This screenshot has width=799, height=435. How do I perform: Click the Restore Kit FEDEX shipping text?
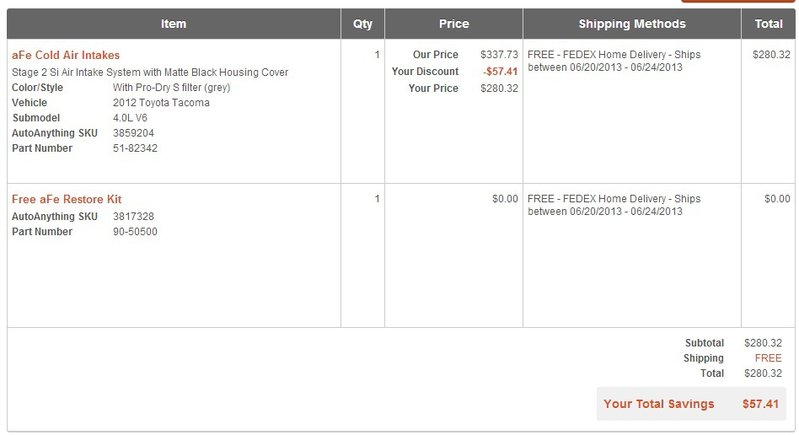pyautogui.click(x=614, y=205)
